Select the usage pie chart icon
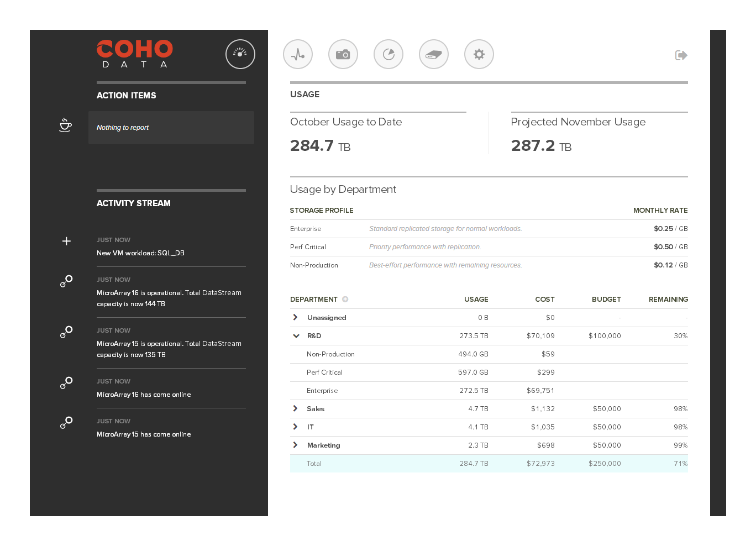The width and height of the screenshot is (756, 546). [389, 54]
